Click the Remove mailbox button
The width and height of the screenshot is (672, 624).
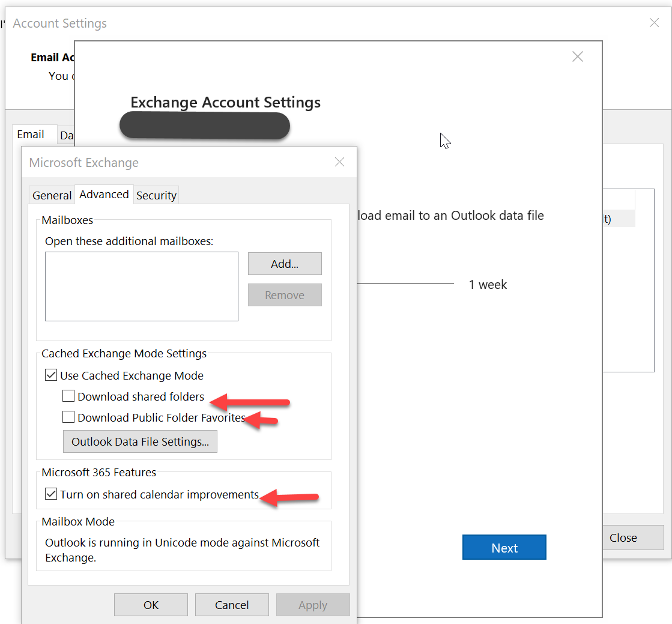pos(285,295)
